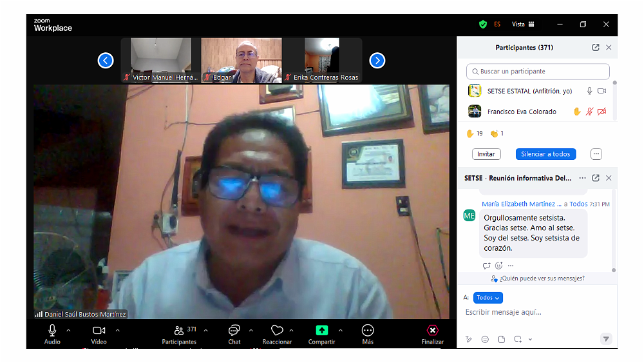
Task: Open the Más three-dots menu in toolbar
Action: point(368,330)
